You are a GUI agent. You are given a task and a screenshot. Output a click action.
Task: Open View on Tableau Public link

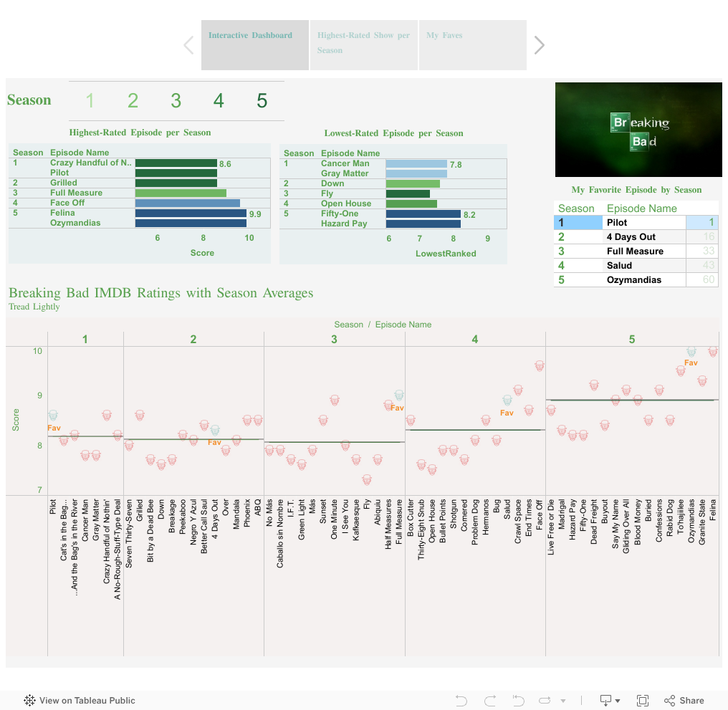pos(80,701)
